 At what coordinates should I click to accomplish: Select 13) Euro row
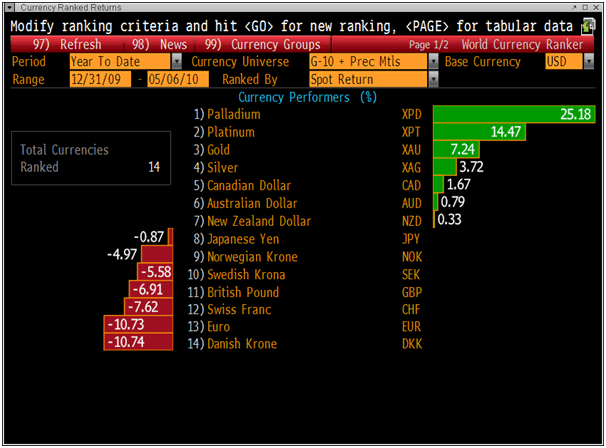click(x=209, y=327)
